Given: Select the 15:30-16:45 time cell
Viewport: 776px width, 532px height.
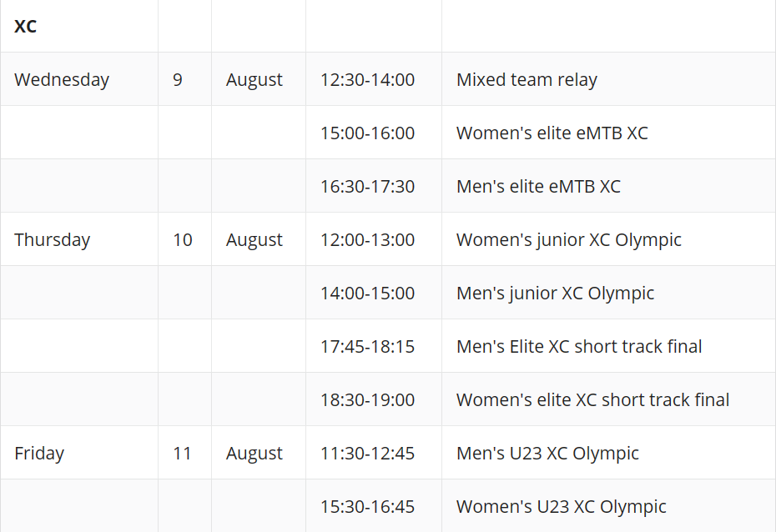Looking at the screenshot, I should 374,506.
